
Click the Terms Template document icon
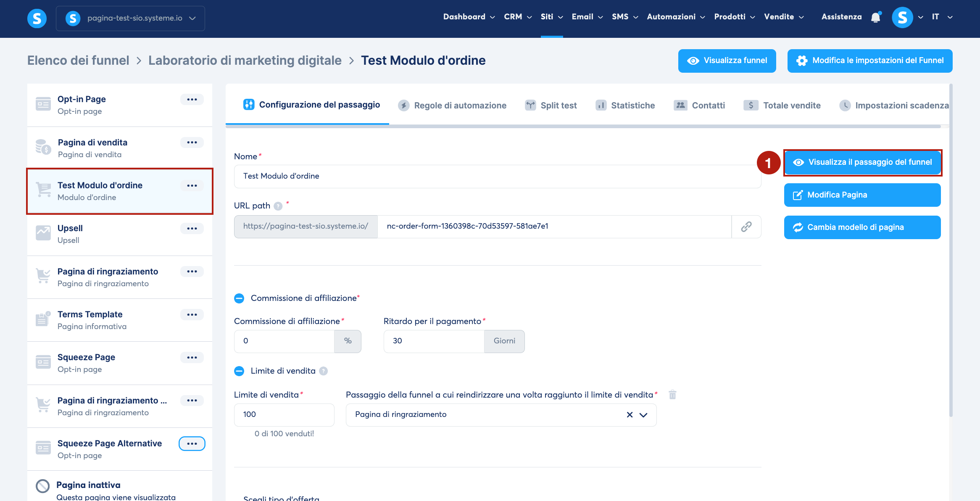click(x=43, y=319)
